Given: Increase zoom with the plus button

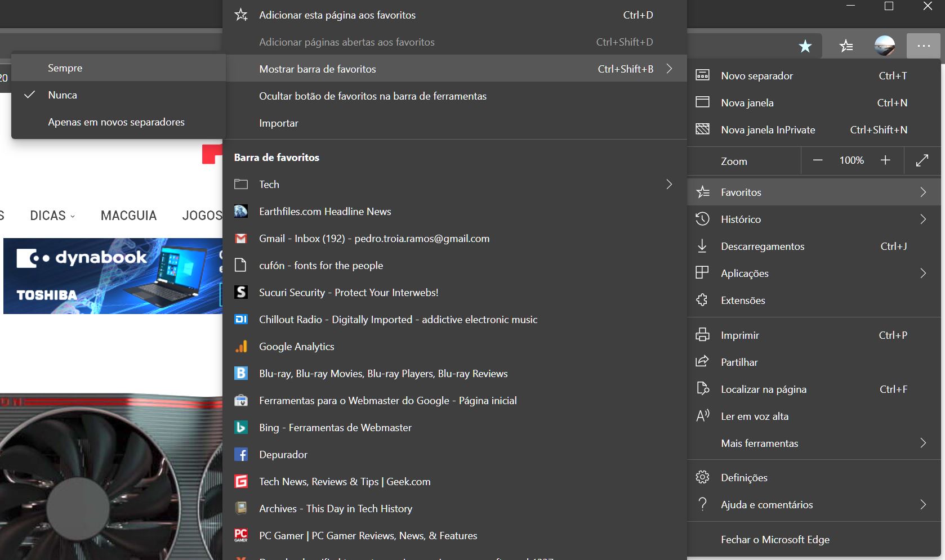Looking at the screenshot, I should [885, 160].
